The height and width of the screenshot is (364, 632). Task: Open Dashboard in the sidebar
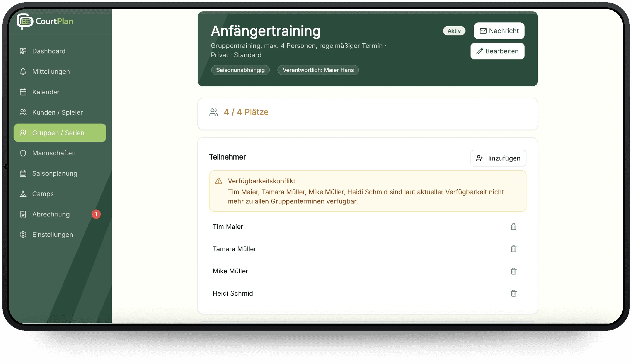(x=60, y=51)
